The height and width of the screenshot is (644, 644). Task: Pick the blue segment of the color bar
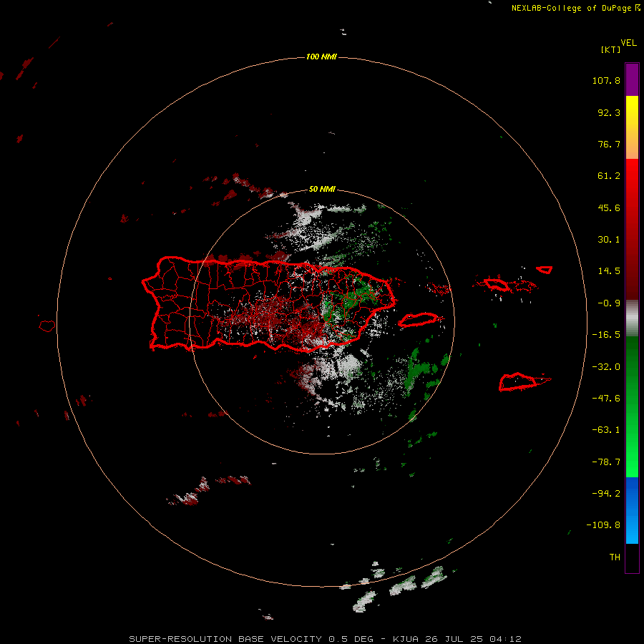point(632,510)
